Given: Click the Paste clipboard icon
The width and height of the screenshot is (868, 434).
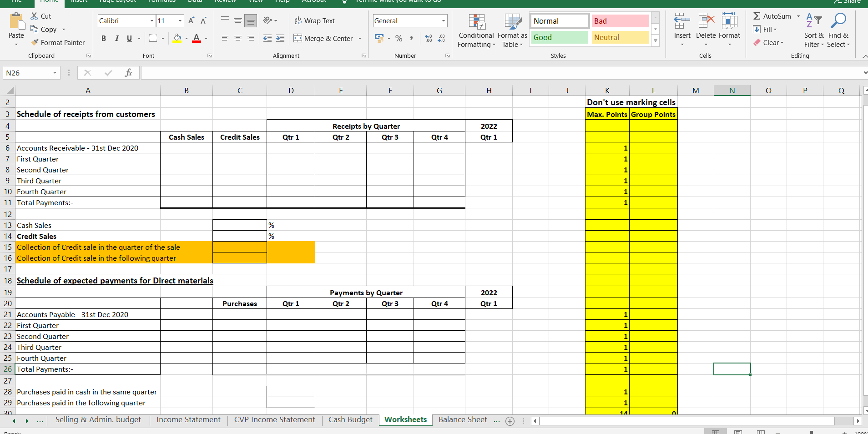Looking at the screenshot, I should click(16, 22).
